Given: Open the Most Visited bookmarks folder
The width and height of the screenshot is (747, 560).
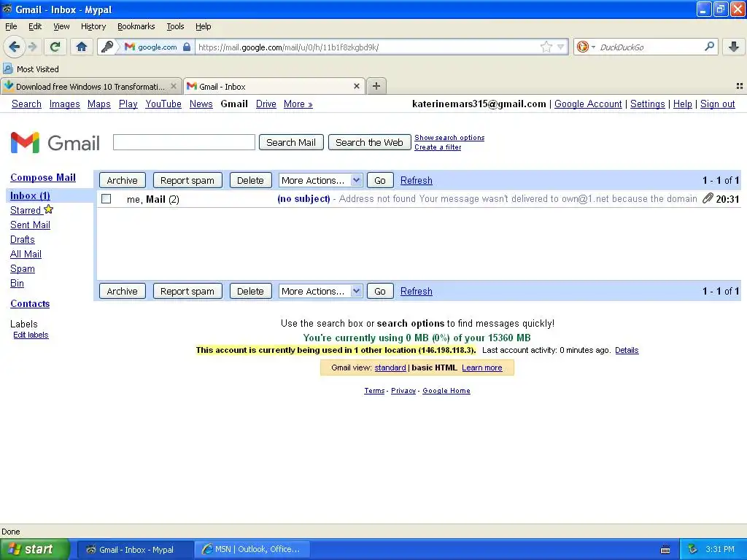Looking at the screenshot, I should coord(31,69).
